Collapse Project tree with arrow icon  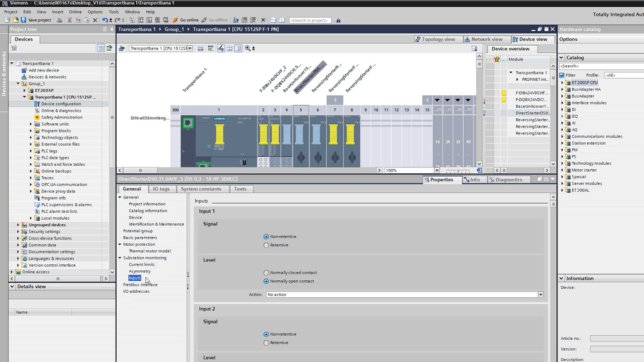click(112, 29)
